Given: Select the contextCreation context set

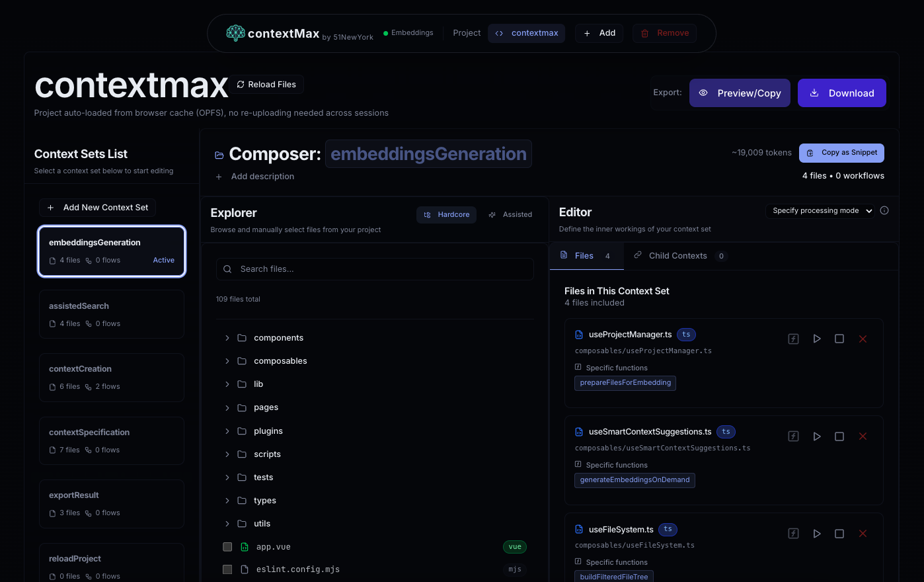Looking at the screenshot, I should click(x=112, y=378).
